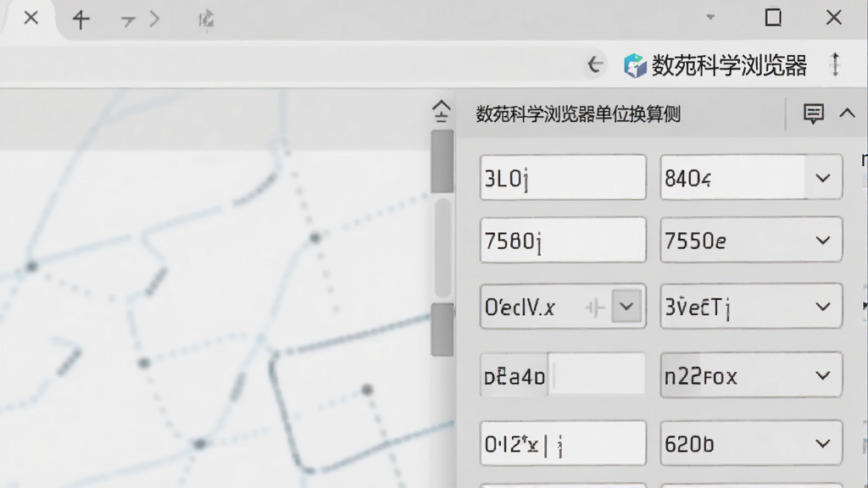Screen dimensions: 868x488
Task: Click the lower dark scrollbar thumb
Action: coord(442,330)
